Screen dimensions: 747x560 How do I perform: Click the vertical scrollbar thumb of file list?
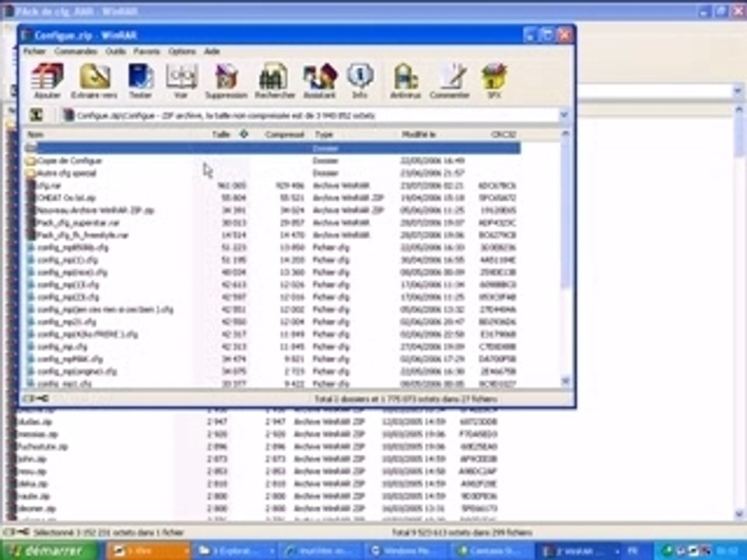click(x=566, y=215)
